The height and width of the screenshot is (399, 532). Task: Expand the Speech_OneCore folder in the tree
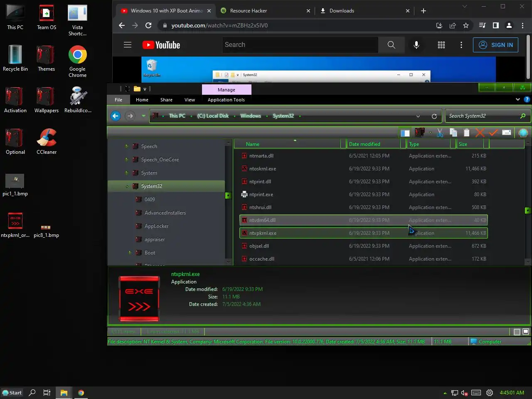127,160
